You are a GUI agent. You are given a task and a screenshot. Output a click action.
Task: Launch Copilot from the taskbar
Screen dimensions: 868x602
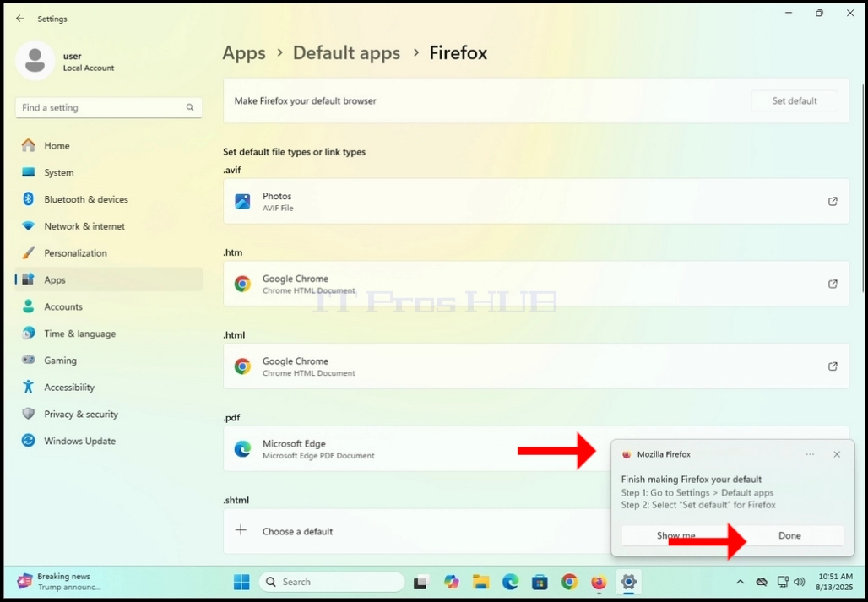click(x=451, y=582)
